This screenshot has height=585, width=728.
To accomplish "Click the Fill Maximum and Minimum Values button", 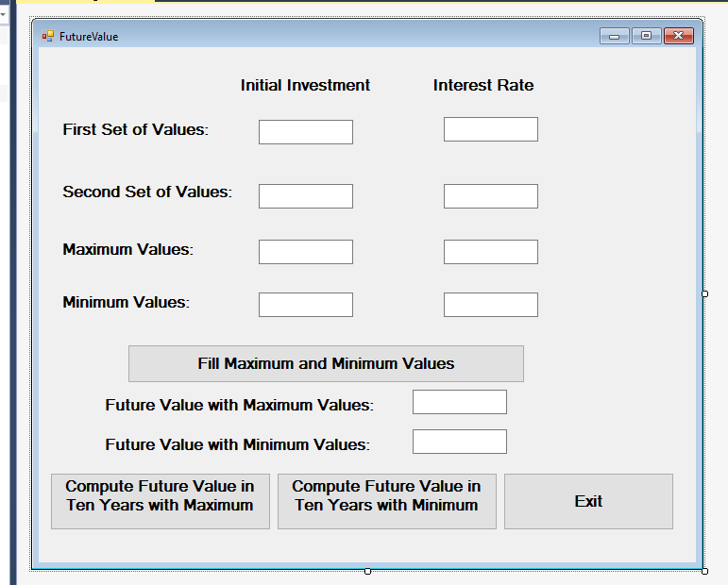I will (326, 363).
